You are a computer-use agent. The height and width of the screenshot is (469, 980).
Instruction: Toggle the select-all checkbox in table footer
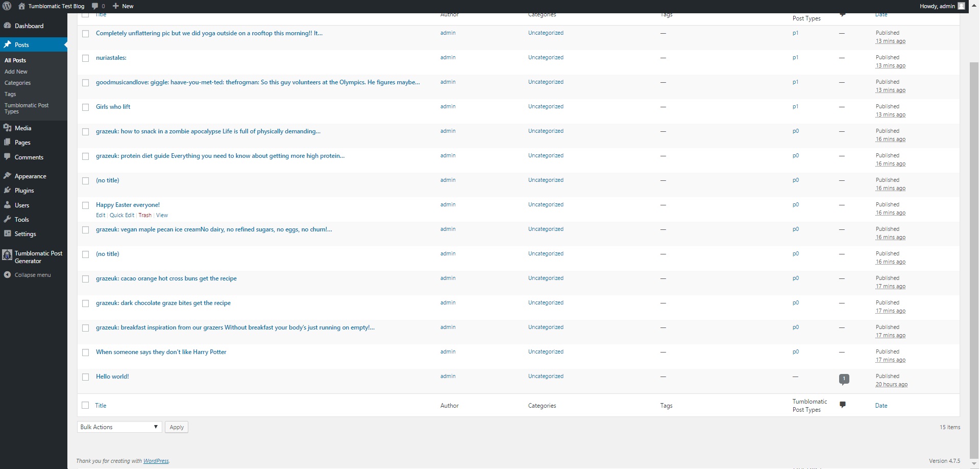point(86,405)
